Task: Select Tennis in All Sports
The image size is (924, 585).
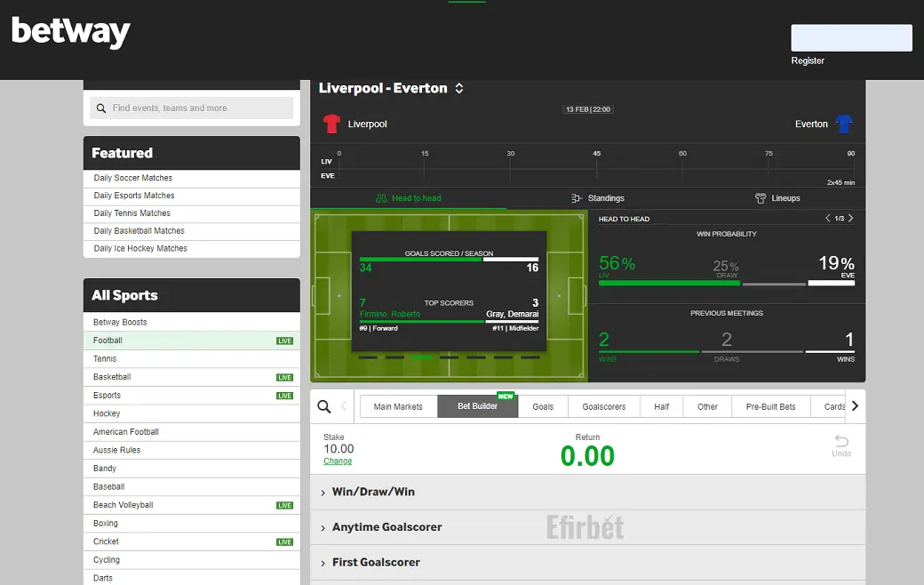Action: point(192,358)
